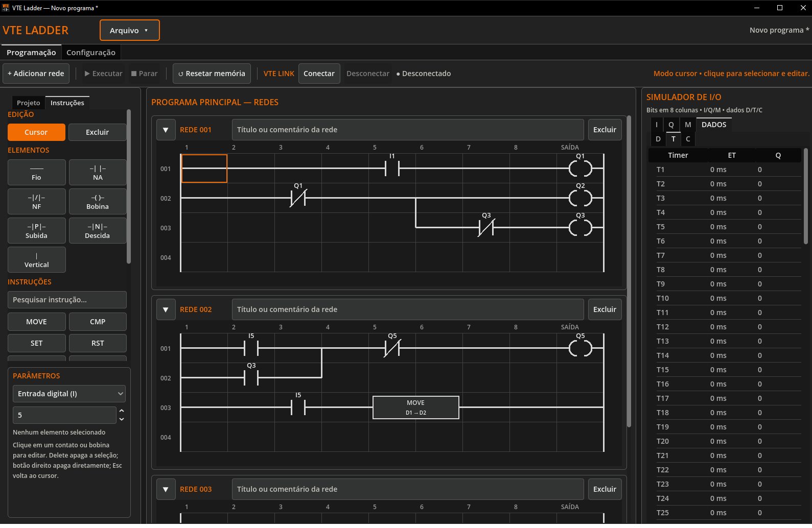Focus the Pesquisar instrução search field
The height and width of the screenshot is (528, 812).
coord(67,300)
